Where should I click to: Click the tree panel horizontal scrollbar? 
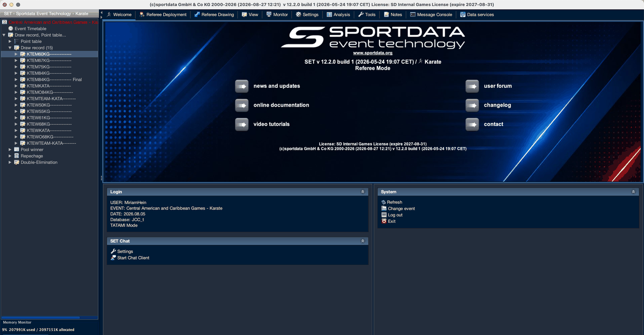pyautogui.click(x=41, y=317)
